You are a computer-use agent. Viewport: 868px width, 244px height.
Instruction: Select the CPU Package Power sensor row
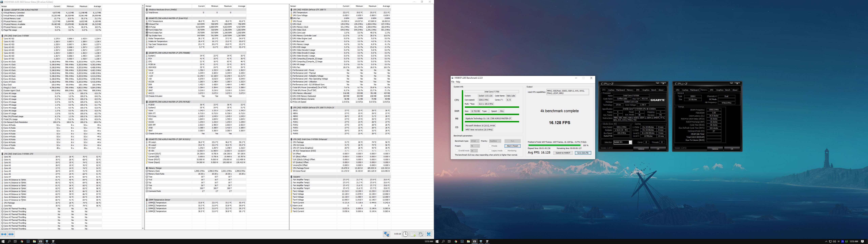coord(340,168)
